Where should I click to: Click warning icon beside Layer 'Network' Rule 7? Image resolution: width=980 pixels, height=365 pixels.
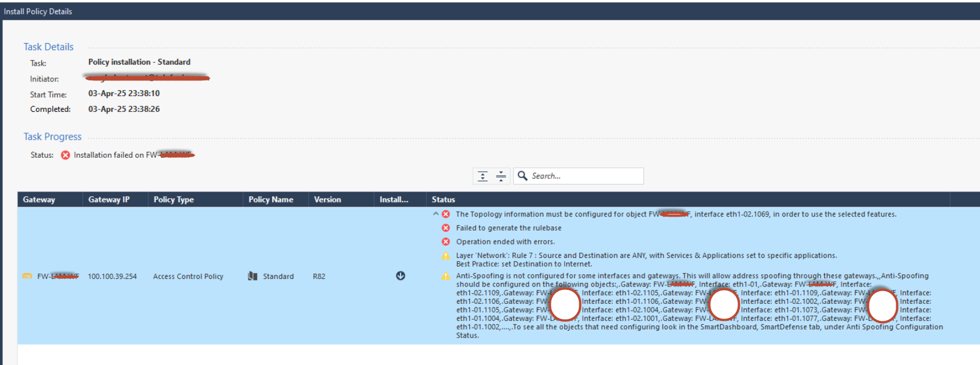pyautogui.click(x=446, y=256)
